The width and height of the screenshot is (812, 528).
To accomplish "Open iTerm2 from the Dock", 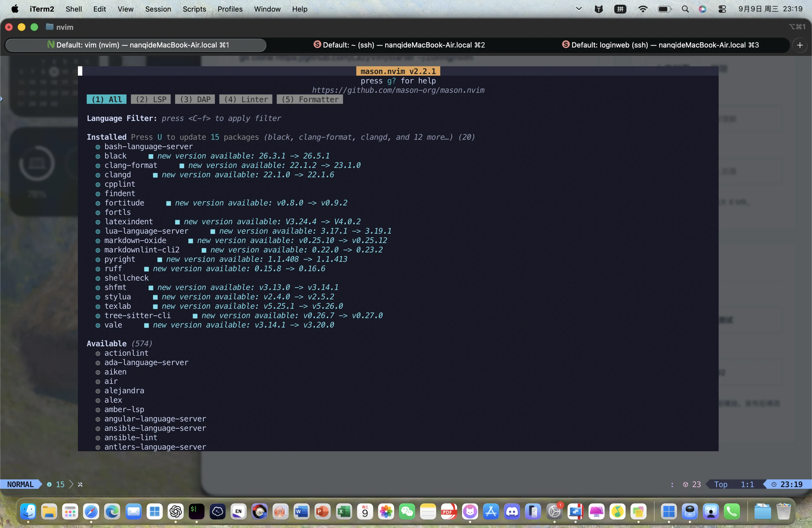I will [x=197, y=511].
